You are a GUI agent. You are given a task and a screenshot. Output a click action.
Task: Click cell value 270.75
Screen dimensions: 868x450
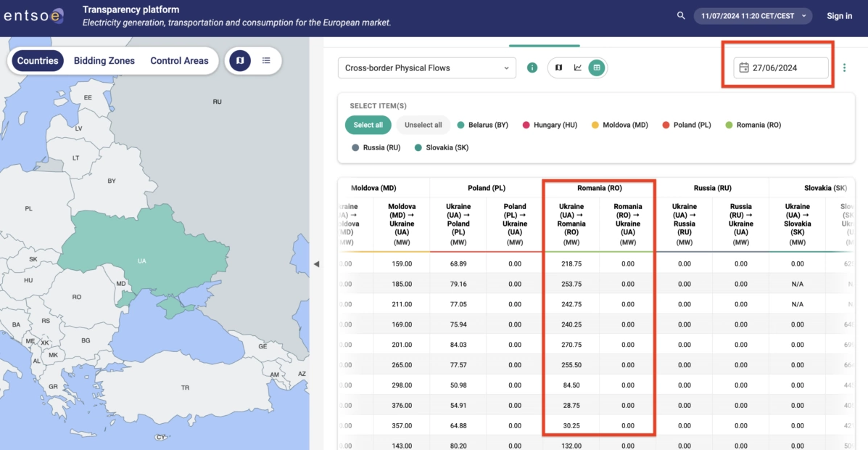click(x=571, y=345)
